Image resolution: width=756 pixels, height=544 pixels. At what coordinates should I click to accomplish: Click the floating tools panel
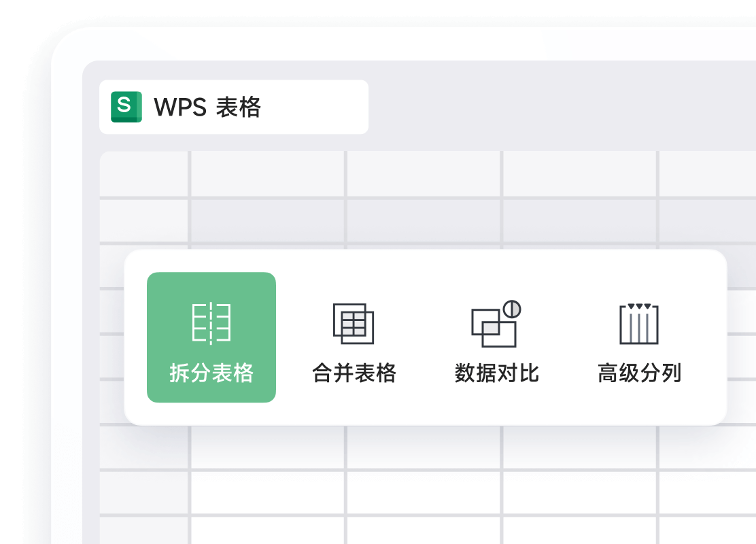[x=427, y=337]
